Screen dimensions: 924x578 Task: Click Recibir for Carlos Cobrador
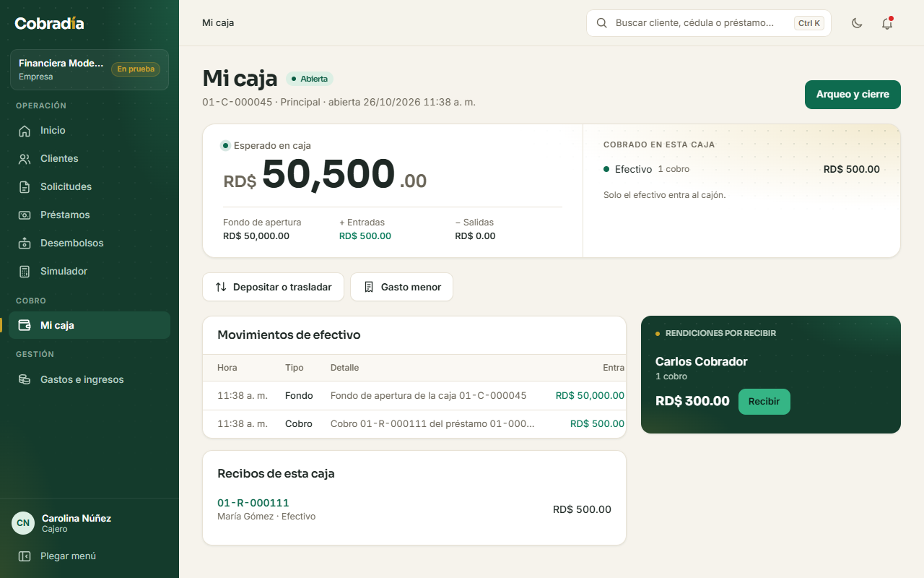(x=764, y=402)
